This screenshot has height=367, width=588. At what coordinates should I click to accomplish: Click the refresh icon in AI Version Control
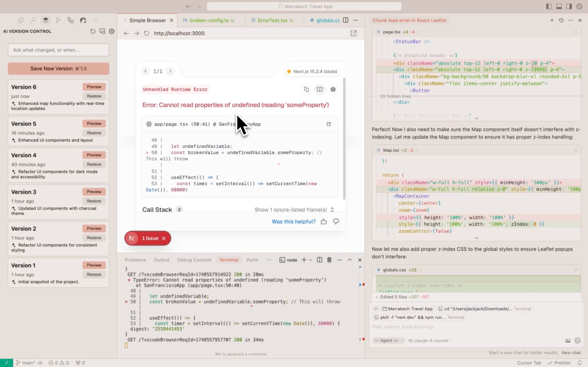coord(93,31)
